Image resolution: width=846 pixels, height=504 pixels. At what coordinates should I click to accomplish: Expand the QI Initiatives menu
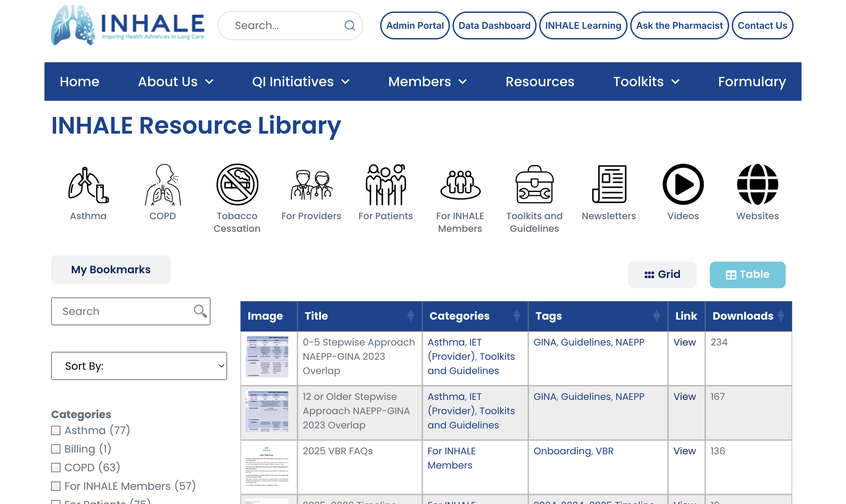[300, 81]
